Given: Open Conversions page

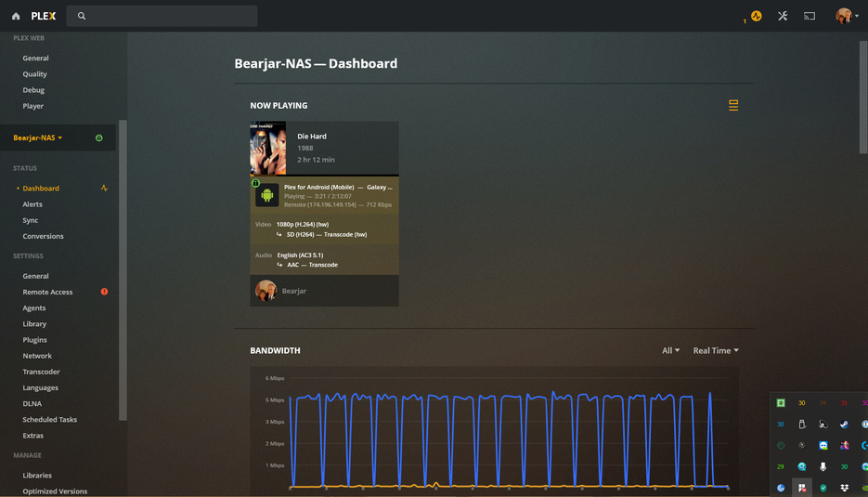Looking at the screenshot, I should point(43,237).
